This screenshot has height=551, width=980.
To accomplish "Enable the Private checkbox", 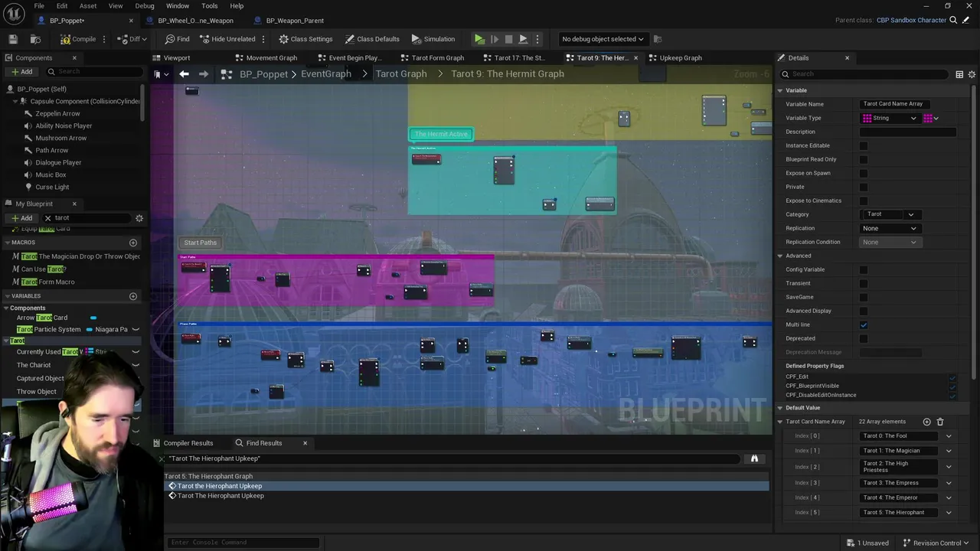I will click(864, 187).
